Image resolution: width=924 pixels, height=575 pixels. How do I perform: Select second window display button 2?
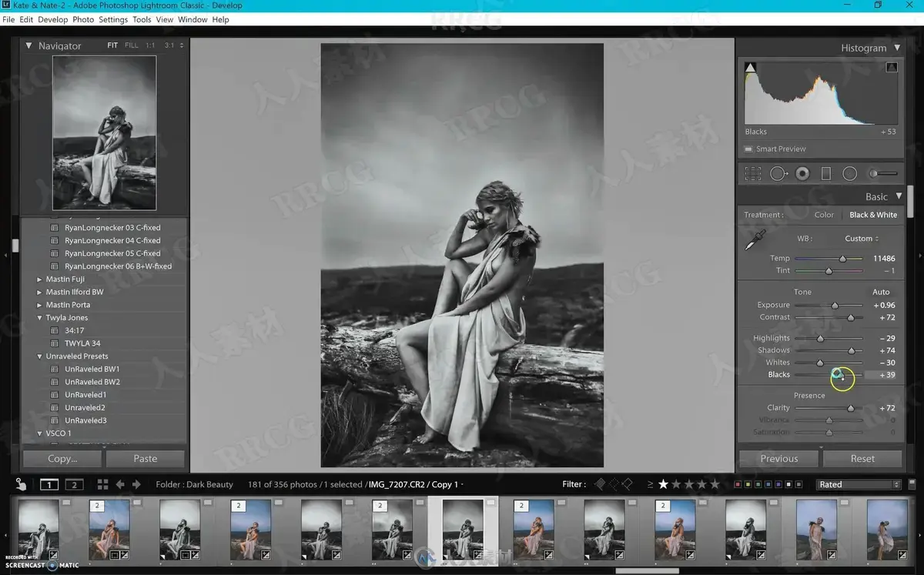point(74,484)
